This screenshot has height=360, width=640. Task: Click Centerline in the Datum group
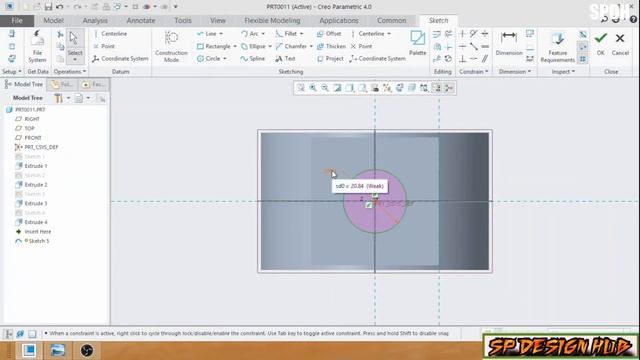pos(110,33)
